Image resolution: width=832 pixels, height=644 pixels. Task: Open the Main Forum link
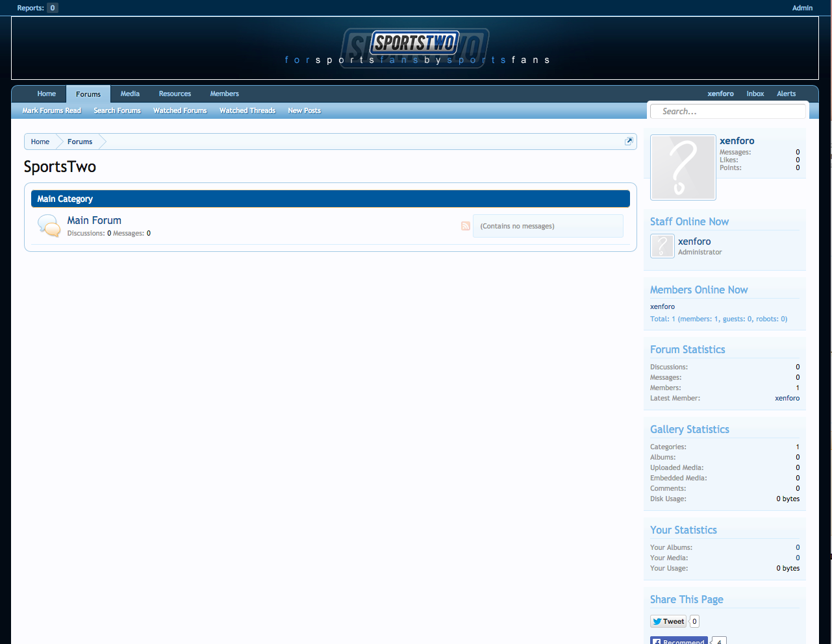[x=94, y=221]
